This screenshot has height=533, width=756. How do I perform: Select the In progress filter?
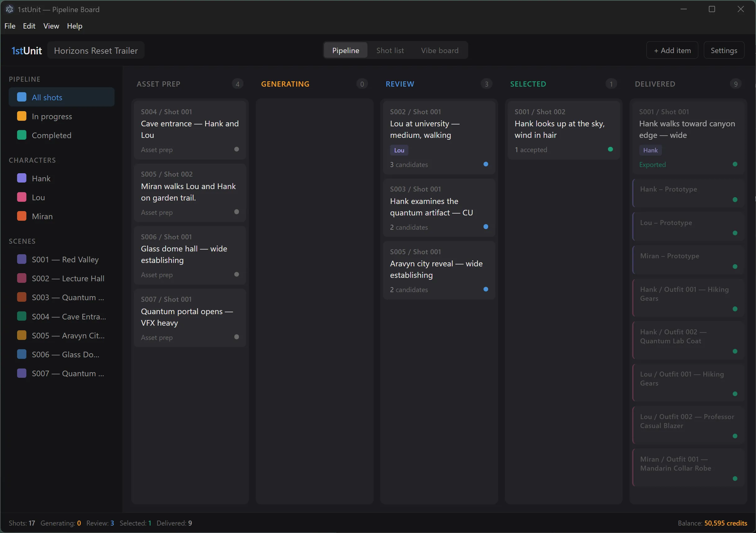(61, 116)
